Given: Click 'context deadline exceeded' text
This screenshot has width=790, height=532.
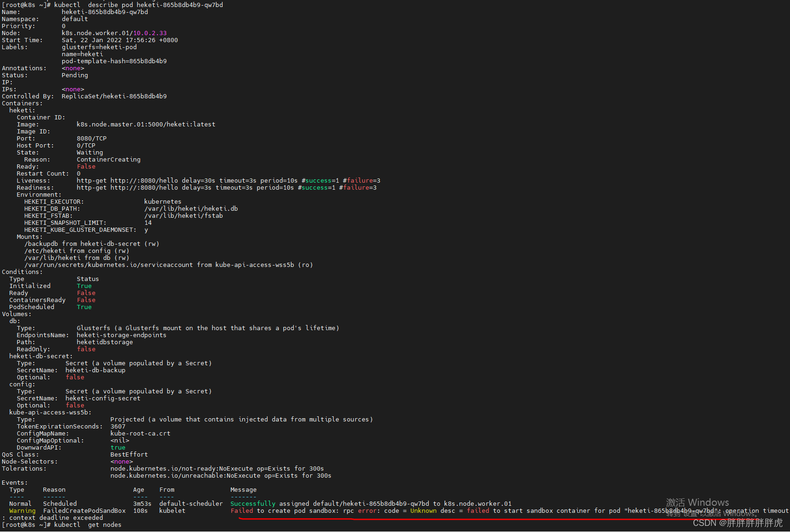Looking at the screenshot, I should pos(56,518).
